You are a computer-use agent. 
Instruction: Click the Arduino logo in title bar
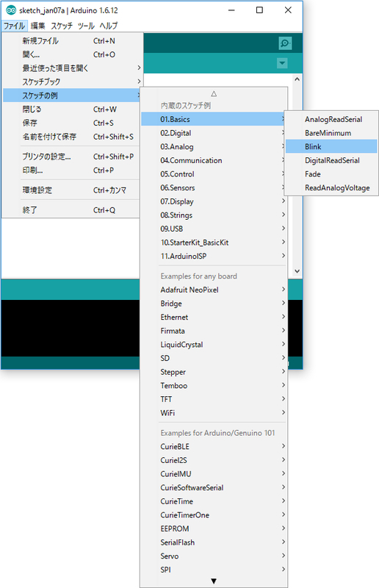coord(11,10)
